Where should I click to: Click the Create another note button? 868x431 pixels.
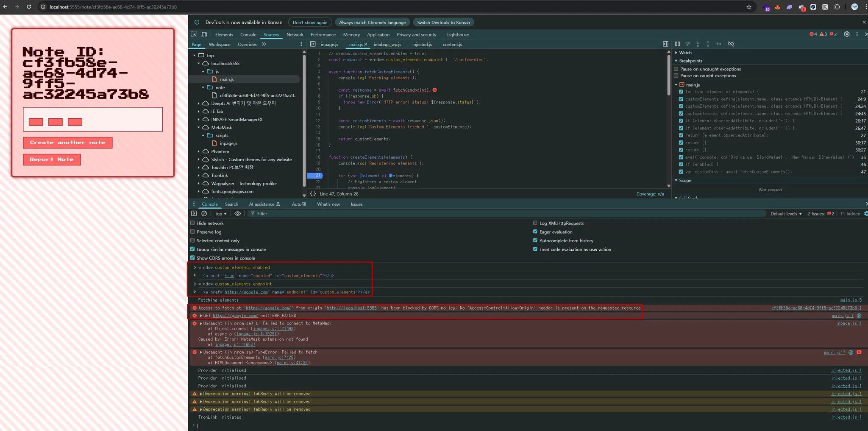coord(68,143)
